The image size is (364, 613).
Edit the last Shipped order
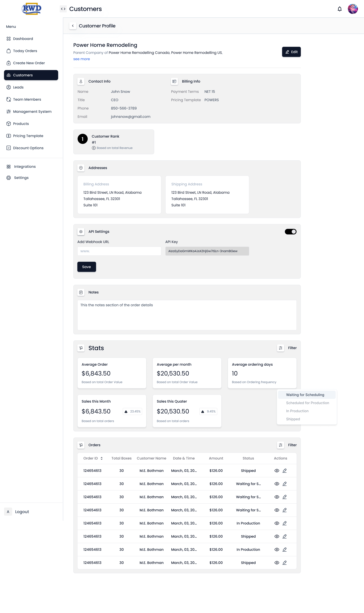[x=285, y=563]
